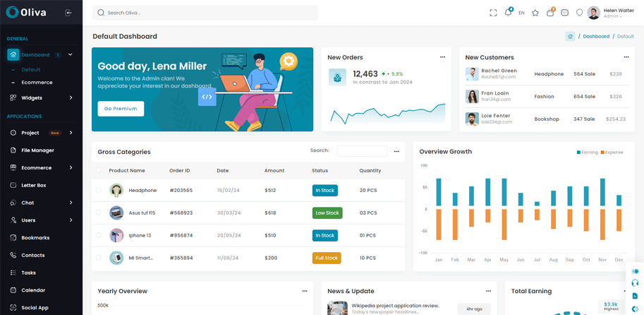Click the bookmark star icon

pos(535,13)
